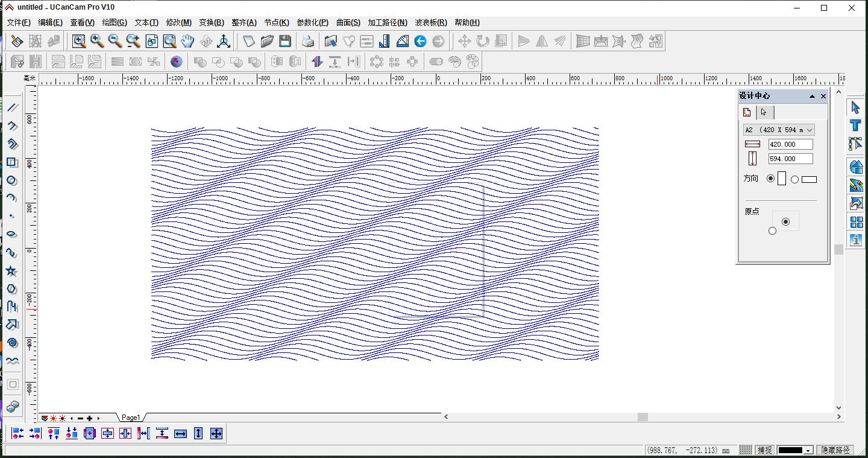Select the blue text T tool
The image size is (868, 458).
(855, 126)
